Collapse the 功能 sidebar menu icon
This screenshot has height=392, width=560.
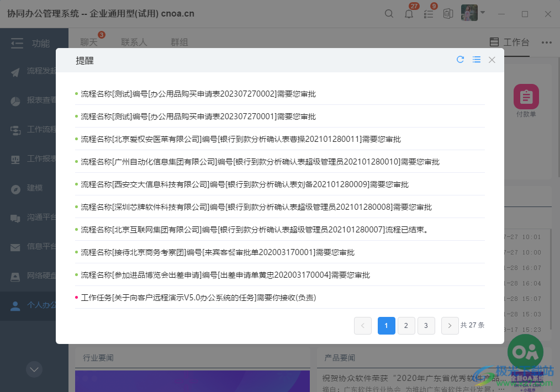click(17, 43)
